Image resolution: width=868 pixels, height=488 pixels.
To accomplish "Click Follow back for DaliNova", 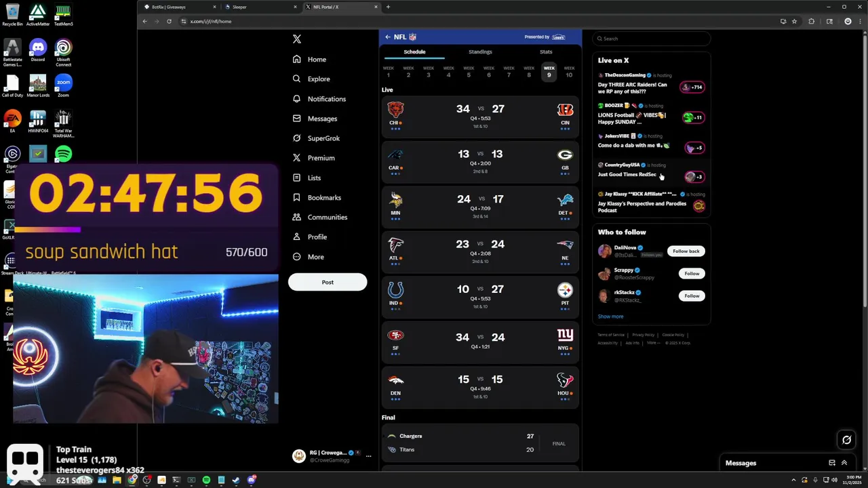I will point(686,251).
